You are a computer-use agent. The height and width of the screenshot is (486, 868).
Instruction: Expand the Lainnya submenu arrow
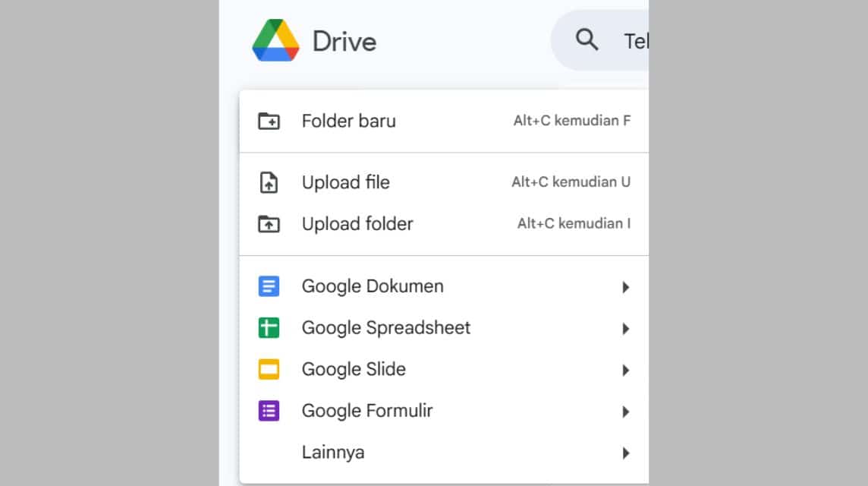625,453
